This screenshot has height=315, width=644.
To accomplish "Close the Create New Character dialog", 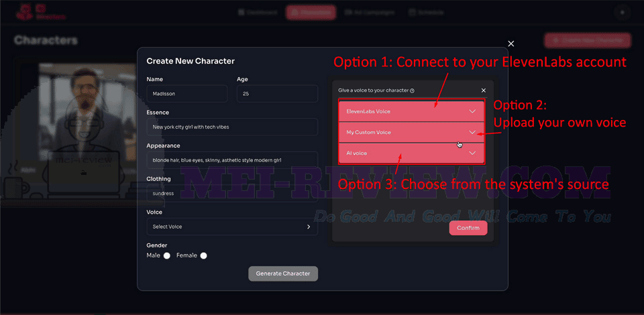I will click(511, 44).
